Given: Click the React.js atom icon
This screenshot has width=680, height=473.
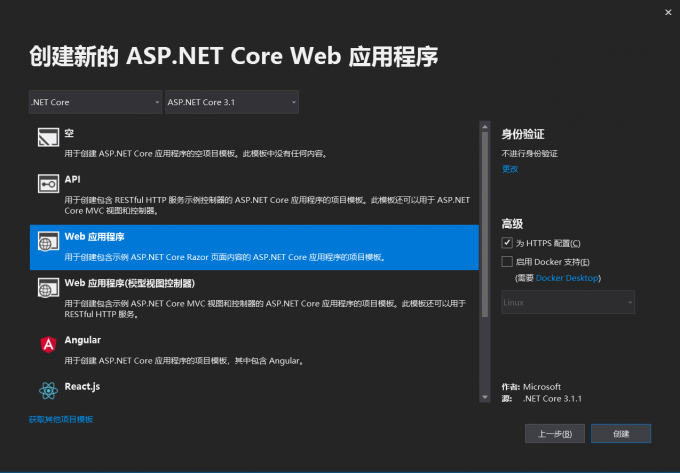Looking at the screenshot, I should [47, 390].
